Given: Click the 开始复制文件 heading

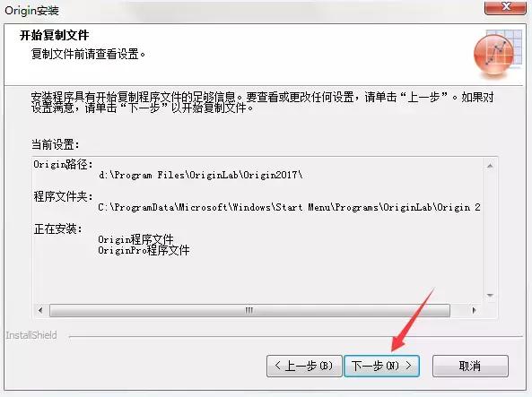Looking at the screenshot, I should 55,35.
